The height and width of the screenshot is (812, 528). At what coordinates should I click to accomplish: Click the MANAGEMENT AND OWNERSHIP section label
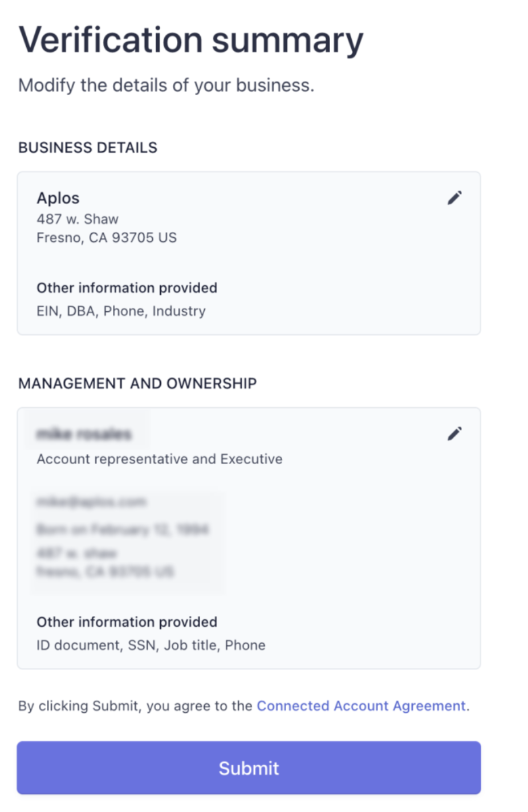coord(137,383)
